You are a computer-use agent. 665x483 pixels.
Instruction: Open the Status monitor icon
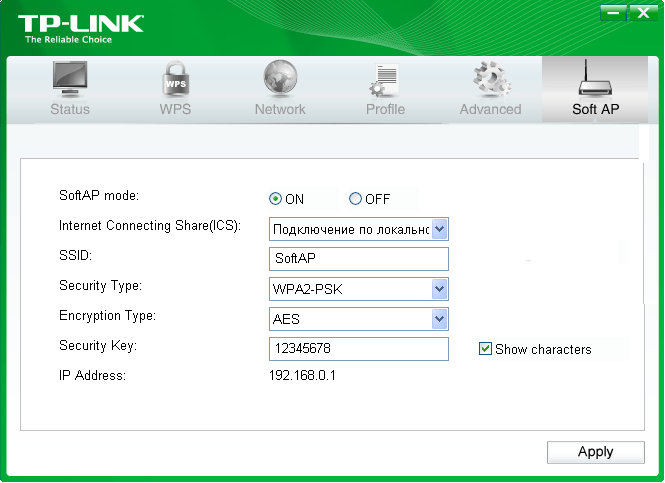(70, 79)
